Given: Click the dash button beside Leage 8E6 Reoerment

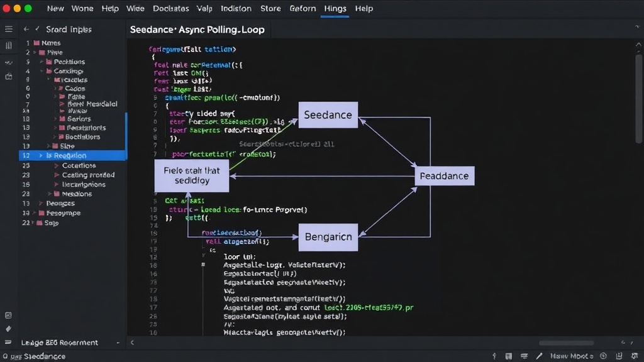Looking at the screenshot, I should [x=118, y=343].
